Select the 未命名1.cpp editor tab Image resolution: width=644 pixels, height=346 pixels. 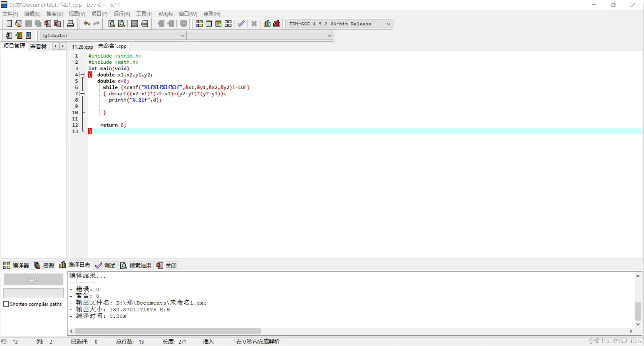[112, 46]
